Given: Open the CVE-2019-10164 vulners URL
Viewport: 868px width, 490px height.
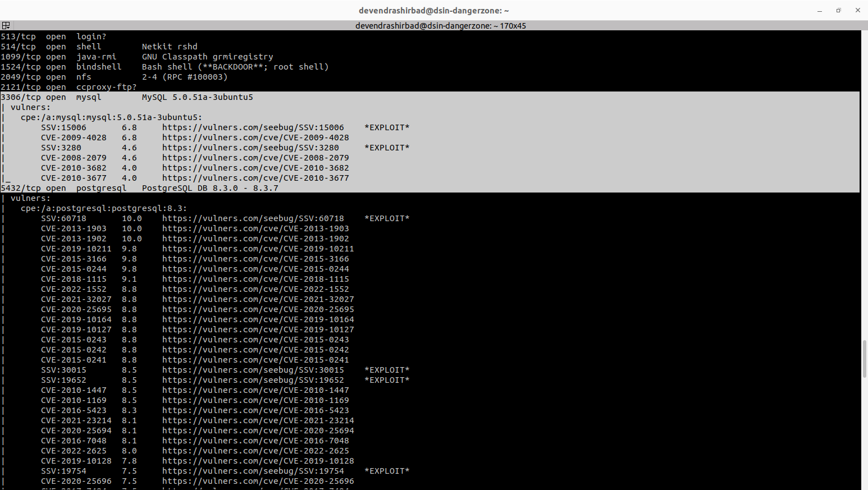Looking at the screenshot, I should tap(258, 319).
